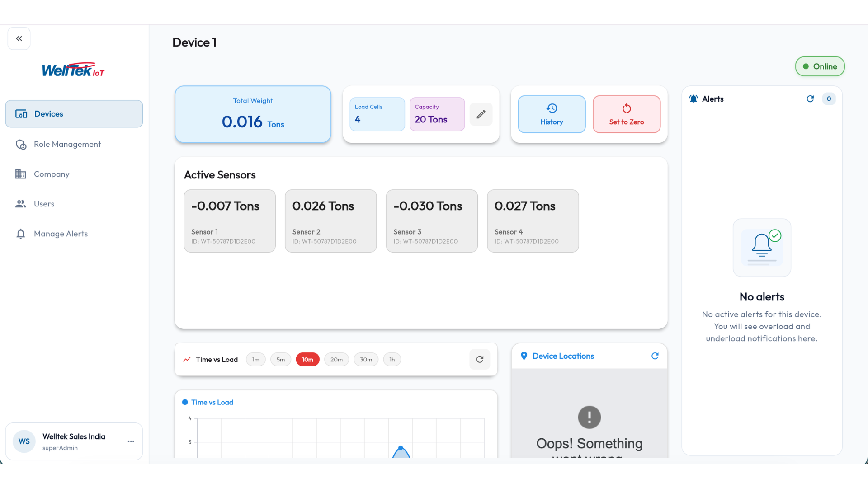This screenshot has width=868, height=488.
Task: Click the No alerts bell illustration
Action: coord(762,248)
